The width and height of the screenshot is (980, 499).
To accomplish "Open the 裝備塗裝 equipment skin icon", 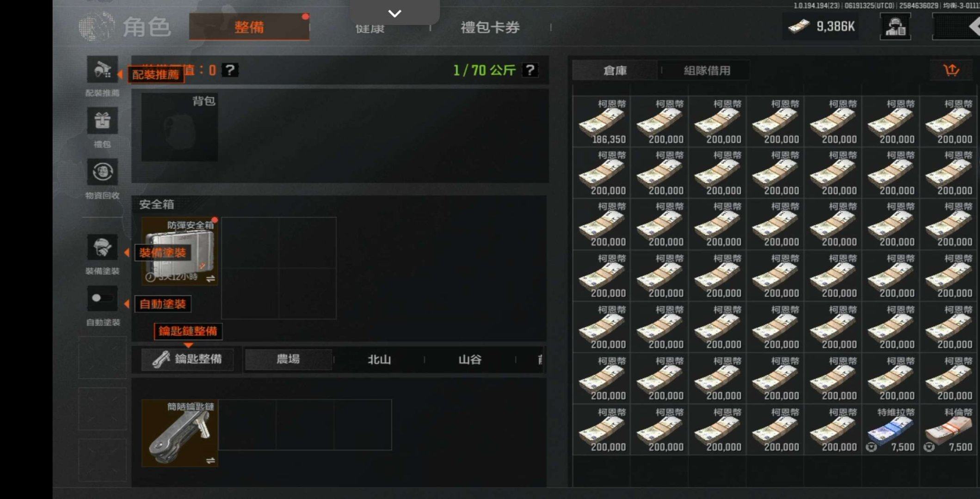I will tap(102, 248).
